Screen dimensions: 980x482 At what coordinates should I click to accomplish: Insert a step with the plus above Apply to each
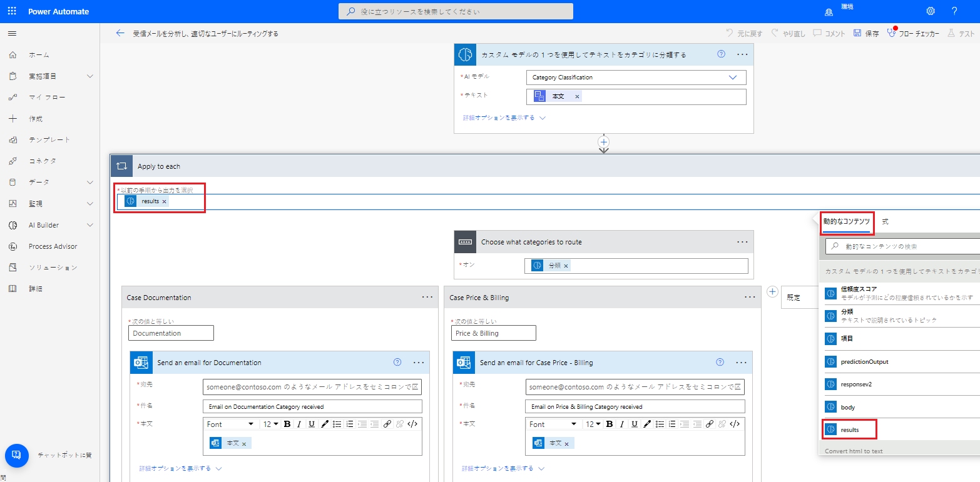[x=604, y=142]
